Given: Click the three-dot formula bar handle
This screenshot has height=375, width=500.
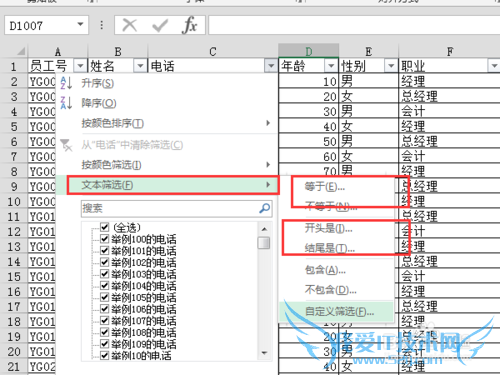Looking at the screenshot, I should [102, 25].
